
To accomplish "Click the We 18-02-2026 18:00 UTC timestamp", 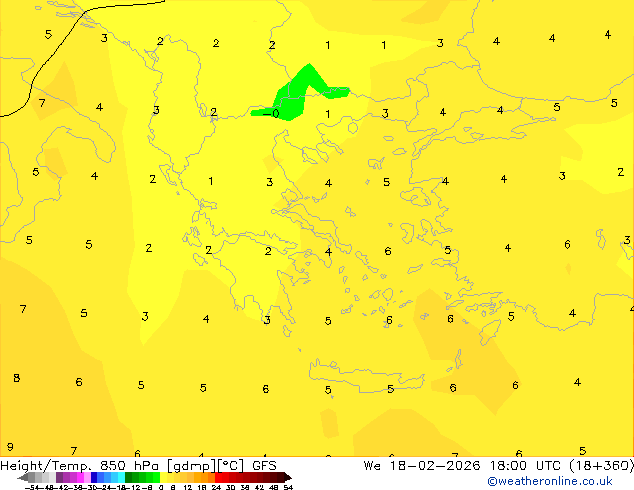I will (464, 465).
